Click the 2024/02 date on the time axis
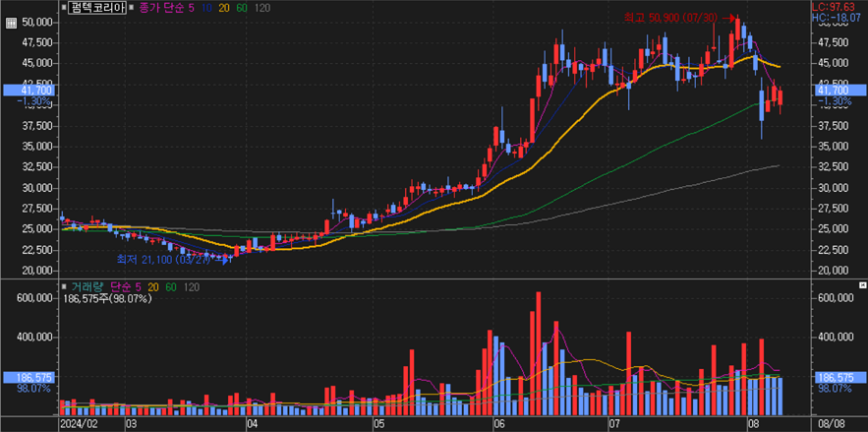 [x=79, y=423]
